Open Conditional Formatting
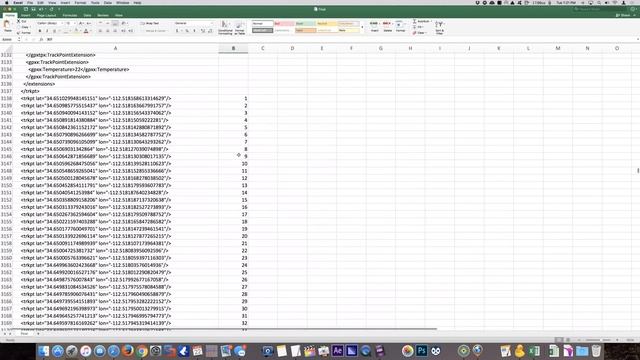640x360 pixels. (x=225, y=27)
